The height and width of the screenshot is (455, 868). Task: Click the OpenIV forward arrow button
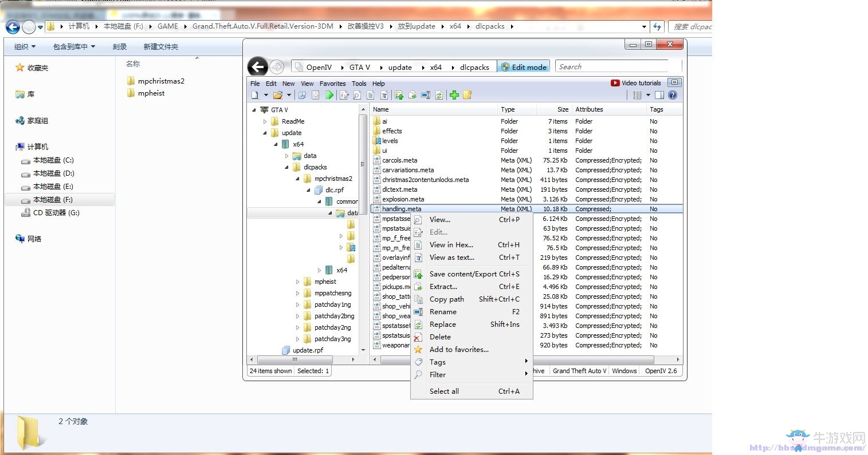pos(277,67)
